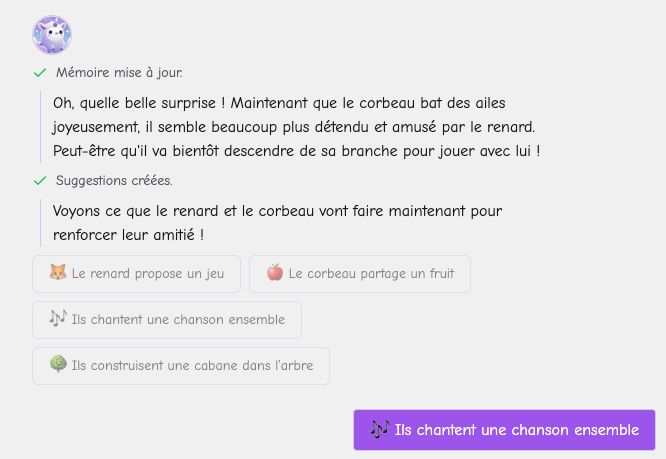
Task: Choose 'Ils construisent une cabane dans l'arbre'
Action: click(x=181, y=366)
